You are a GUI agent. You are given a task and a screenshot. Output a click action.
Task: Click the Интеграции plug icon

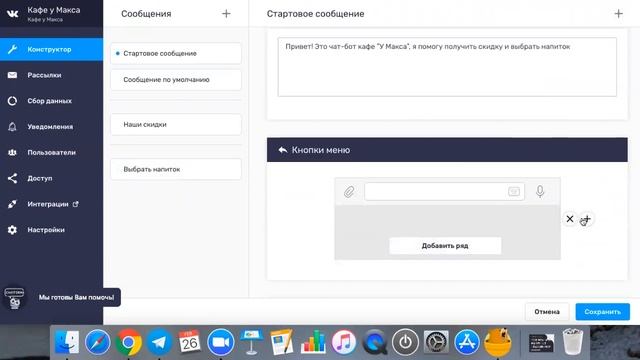(x=12, y=204)
